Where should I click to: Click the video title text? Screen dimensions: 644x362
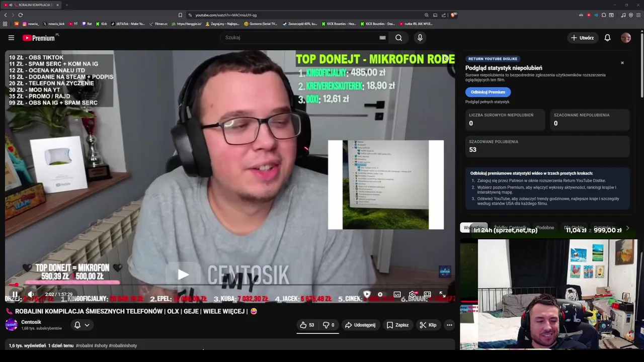click(x=131, y=311)
